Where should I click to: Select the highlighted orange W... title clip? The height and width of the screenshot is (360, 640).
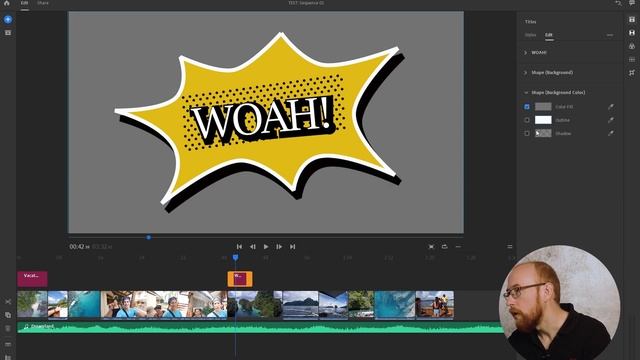pos(240,279)
